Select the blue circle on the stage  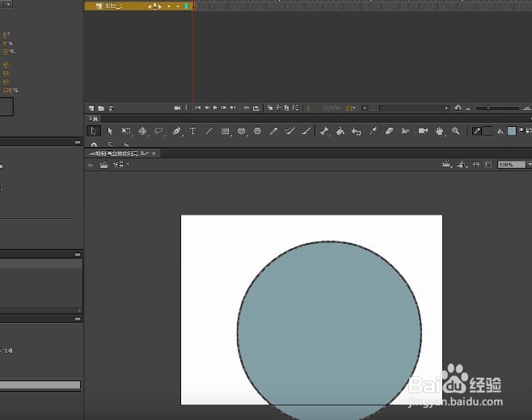[329, 330]
